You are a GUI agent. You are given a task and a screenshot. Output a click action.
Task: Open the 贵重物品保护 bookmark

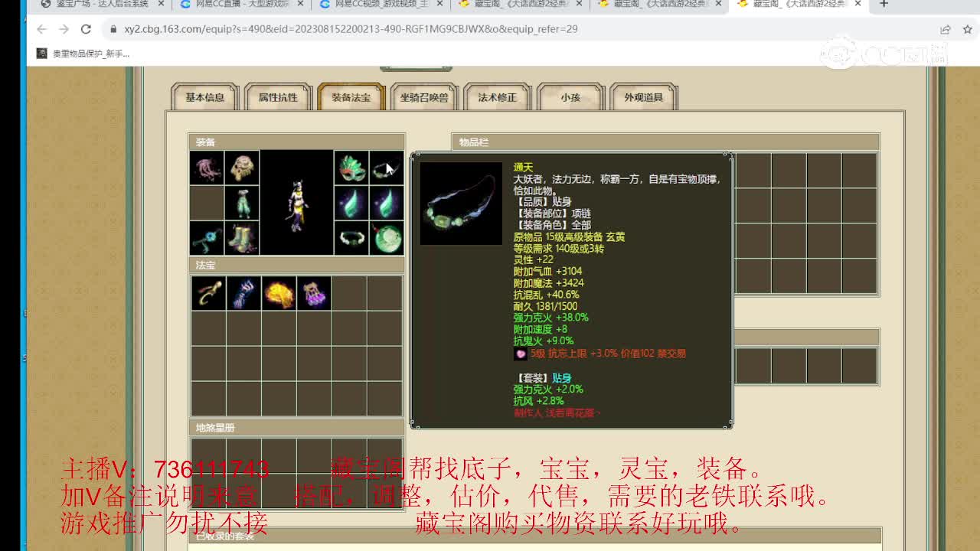[x=83, y=54]
